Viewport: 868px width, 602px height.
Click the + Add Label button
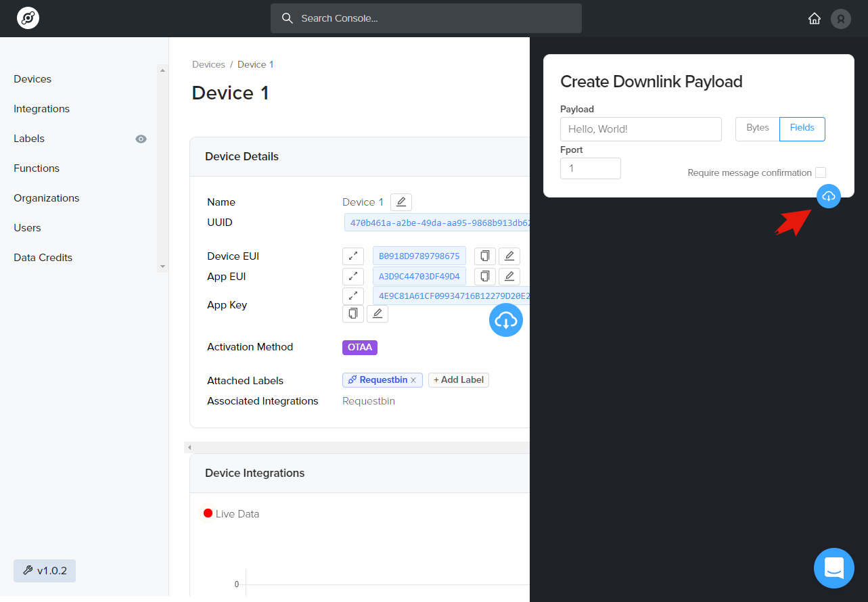click(459, 380)
